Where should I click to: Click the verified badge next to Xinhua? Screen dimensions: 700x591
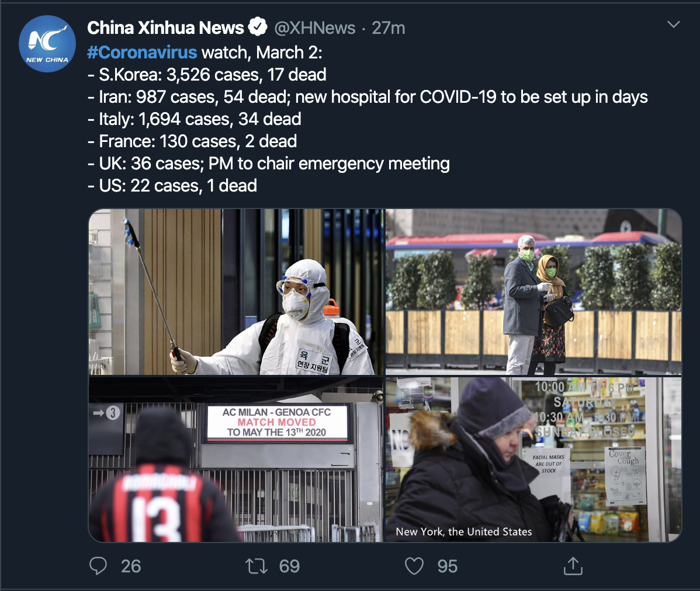click(x=258, y=27)
